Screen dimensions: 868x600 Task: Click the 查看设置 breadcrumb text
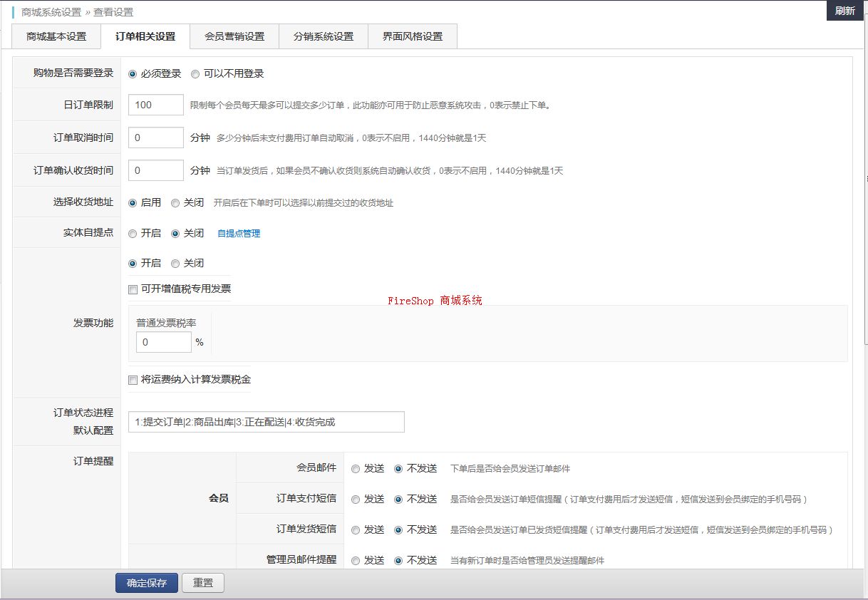pyautogui.click(x=113, y=12)
